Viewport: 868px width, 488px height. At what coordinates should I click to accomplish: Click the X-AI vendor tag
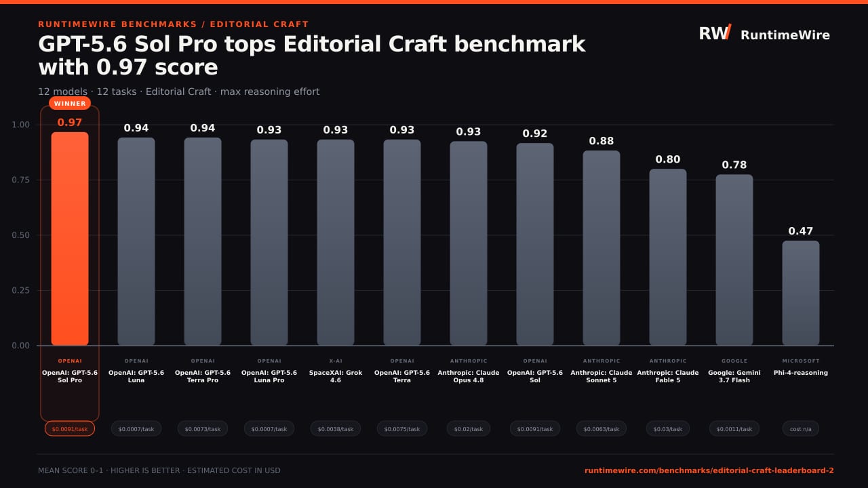pos(336,361)
